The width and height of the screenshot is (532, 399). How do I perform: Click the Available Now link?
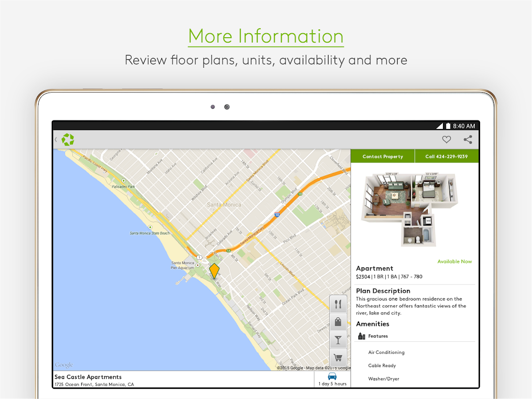point(454,261)
